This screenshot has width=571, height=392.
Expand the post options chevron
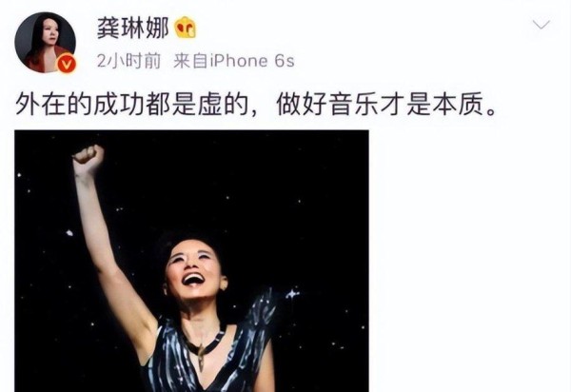tap(541, 25)
